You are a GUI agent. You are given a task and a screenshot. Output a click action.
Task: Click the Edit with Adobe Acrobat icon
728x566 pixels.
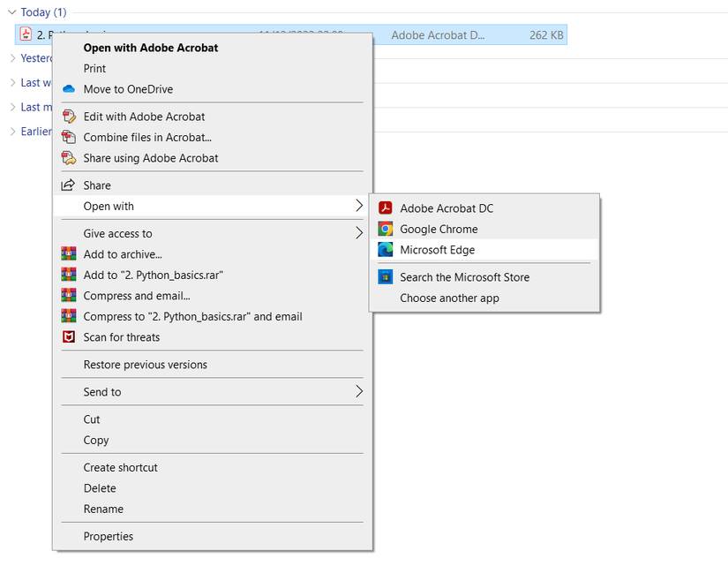[69, 116]
